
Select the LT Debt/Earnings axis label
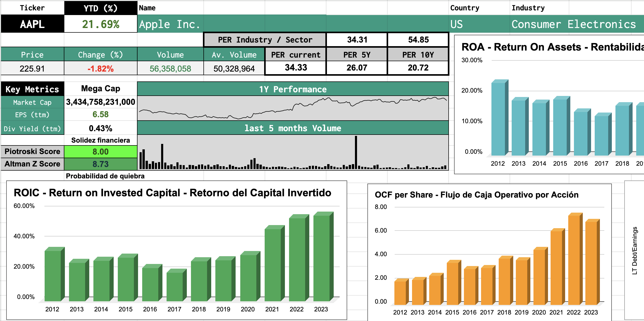(635, 251)
